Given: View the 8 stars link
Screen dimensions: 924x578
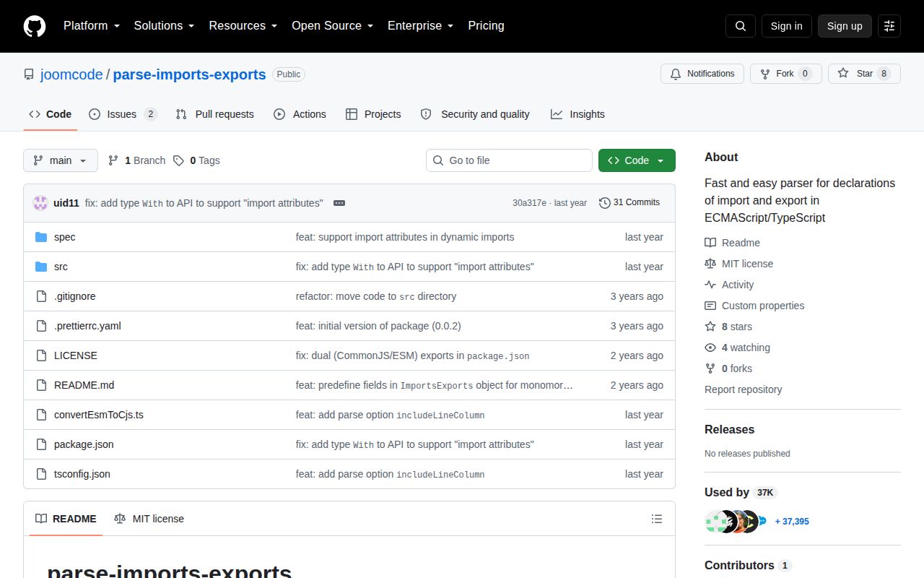Looking at the screenshot, I should [x=728, y=327].
